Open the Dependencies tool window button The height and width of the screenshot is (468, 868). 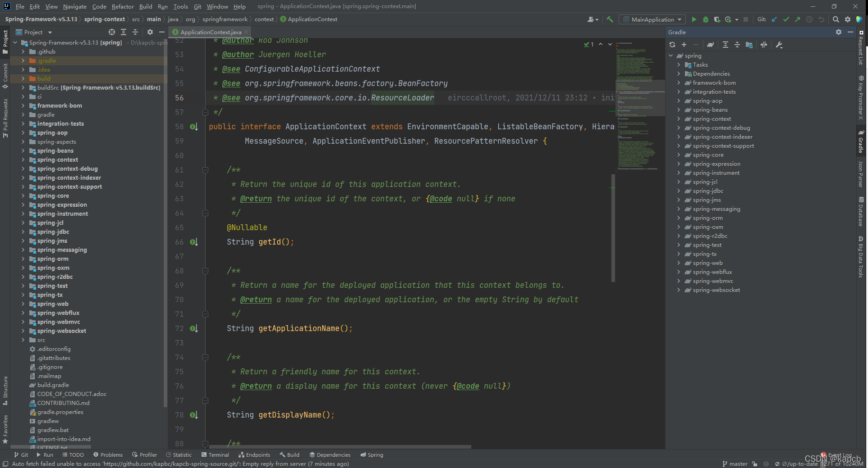click(x=330, y=454)
